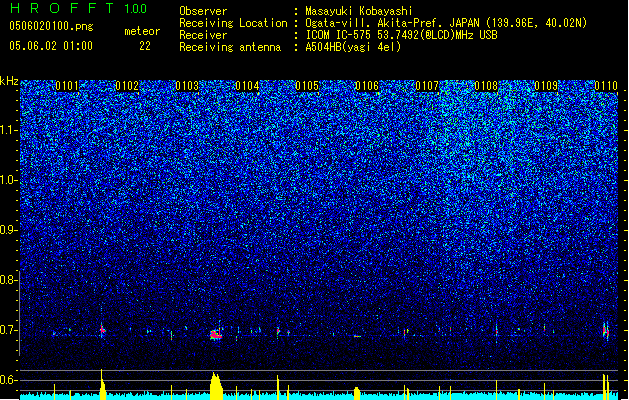Click the Receiving Location label
This screenshot has width=629, height=400.
pyautogui.click(x=233, y=23)
